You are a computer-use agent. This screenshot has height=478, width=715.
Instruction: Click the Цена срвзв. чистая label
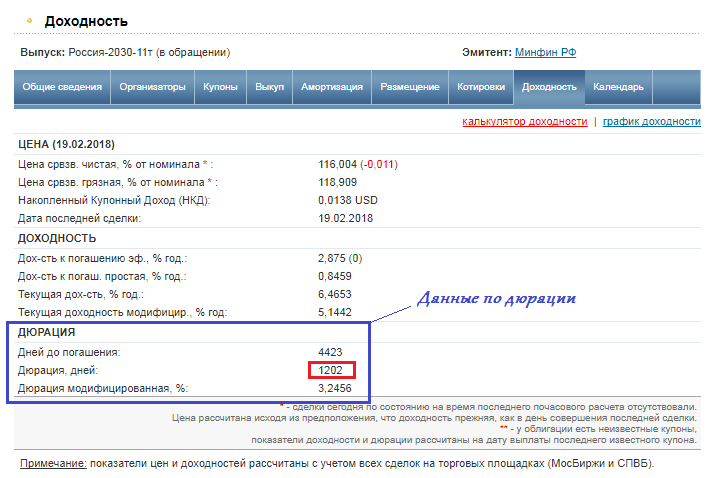click(x=115, y=164)
